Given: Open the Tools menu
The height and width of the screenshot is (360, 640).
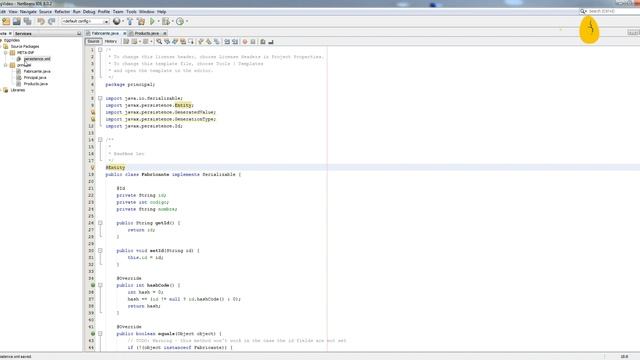Looking at the screenshot, I should 131,12.
